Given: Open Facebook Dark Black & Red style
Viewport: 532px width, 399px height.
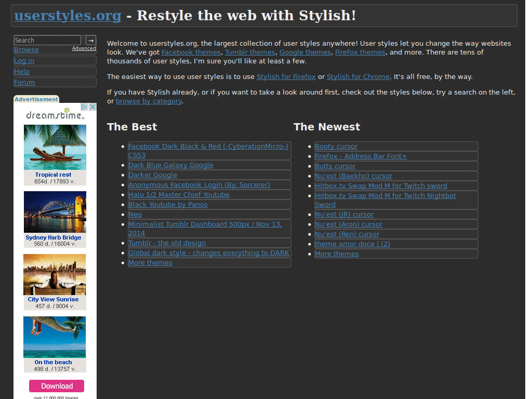Looking at the screenshot, I should (208, 151).
